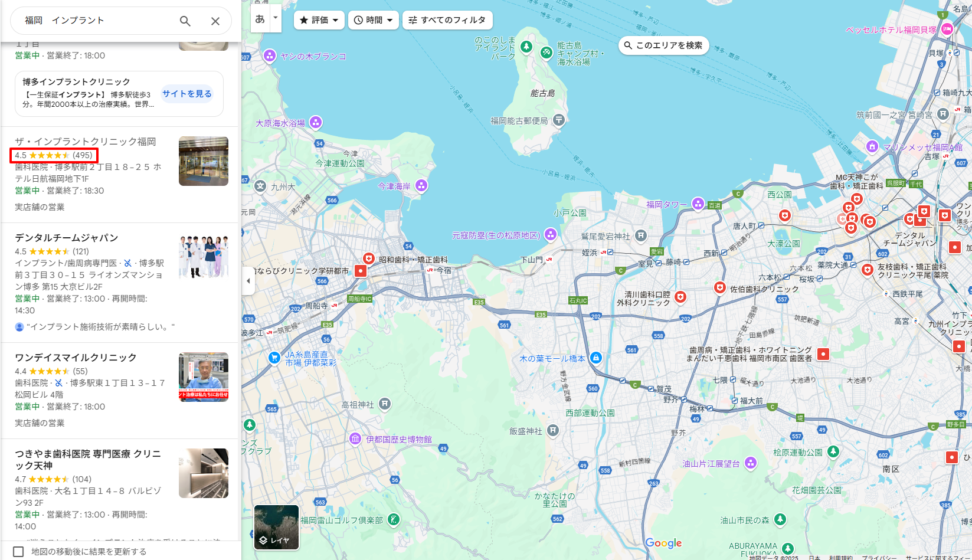Open the 評価 rating filter dropdown
This screenshot has width=972, height=560.
pos(319,19)
